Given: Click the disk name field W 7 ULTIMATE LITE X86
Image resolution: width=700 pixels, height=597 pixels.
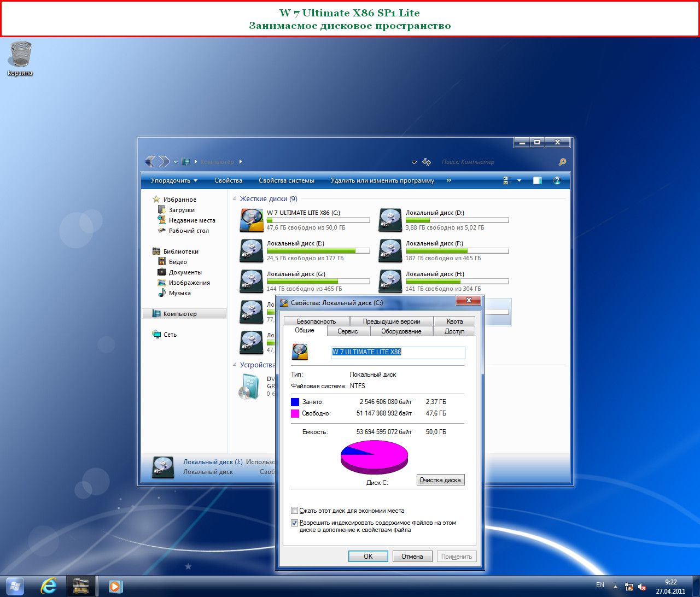Looking at the screenshot, I should point(398,352).
